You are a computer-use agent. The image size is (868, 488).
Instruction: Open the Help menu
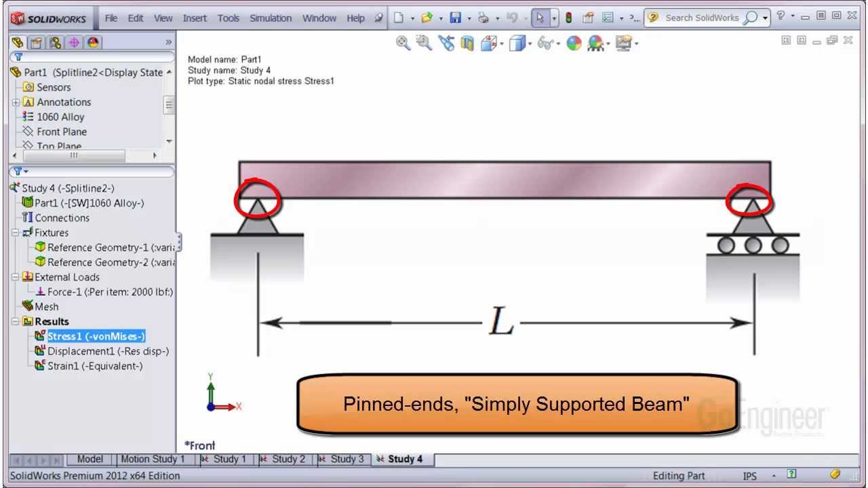coord(355,18)
